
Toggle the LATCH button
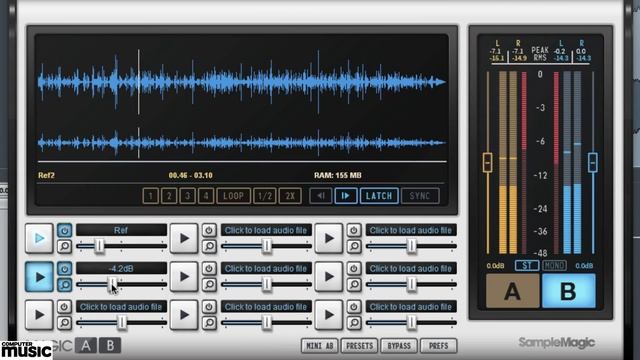[x=379, y=196]
